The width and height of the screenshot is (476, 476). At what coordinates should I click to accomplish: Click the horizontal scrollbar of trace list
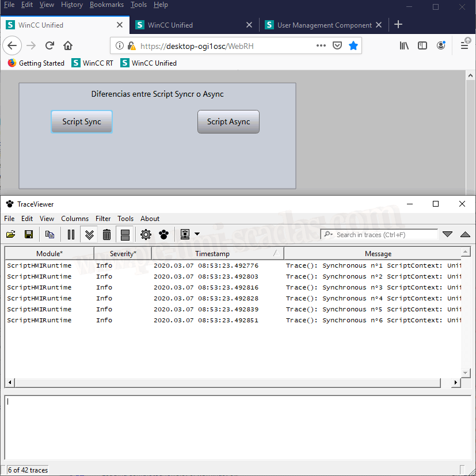point(230,383)
